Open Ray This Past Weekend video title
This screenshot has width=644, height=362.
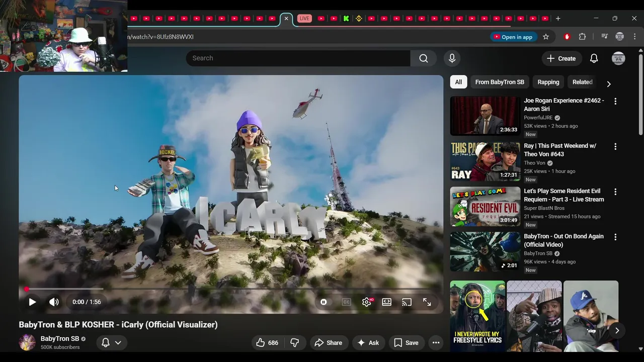tap(560, 150)
